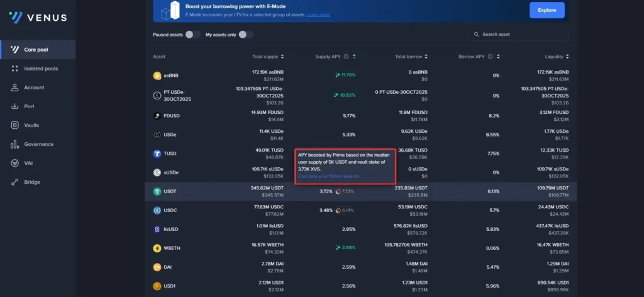
Task: Open the Vaults section
Action: (x=31, y=125)
